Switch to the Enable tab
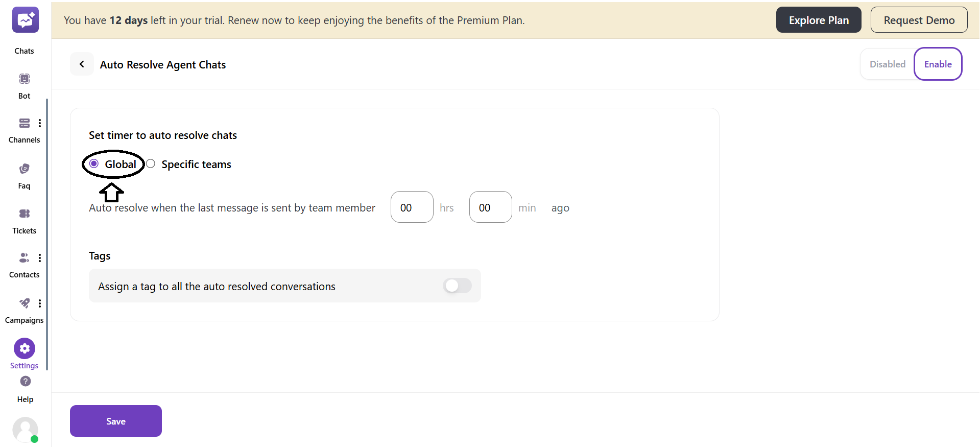 click(x=938, y=64)
